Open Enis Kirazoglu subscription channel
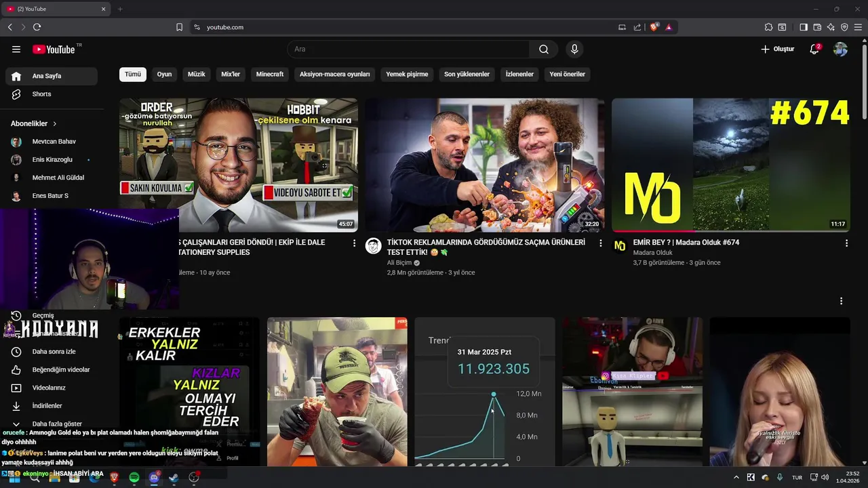 coord(52,159)
